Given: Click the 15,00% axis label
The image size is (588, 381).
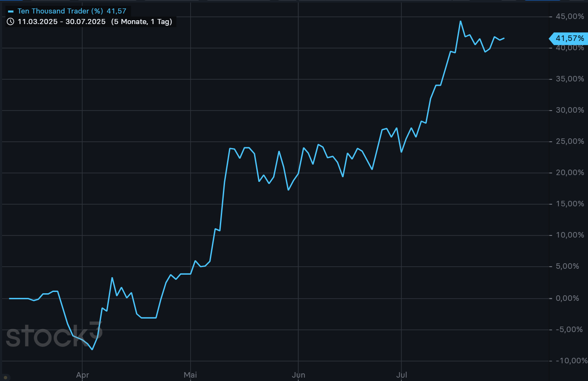Looking at the screenshot, I should tap(570, 204).
